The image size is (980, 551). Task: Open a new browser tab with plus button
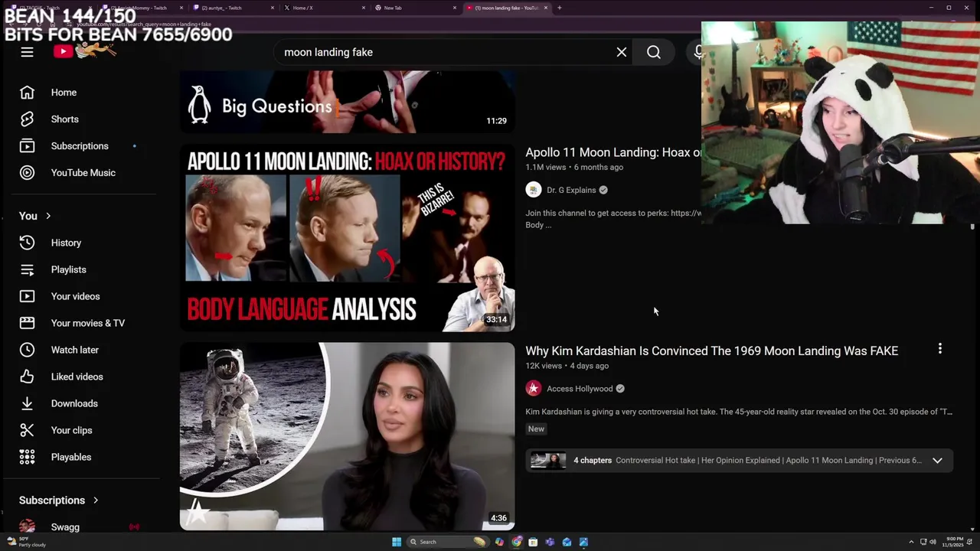(560, 8)
